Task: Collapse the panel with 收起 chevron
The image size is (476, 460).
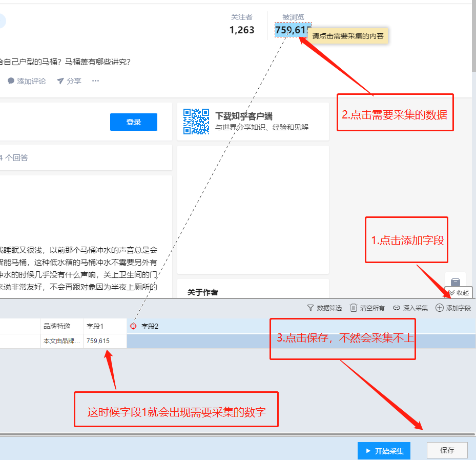Action: pyautogui.click(x=451, y=293)
